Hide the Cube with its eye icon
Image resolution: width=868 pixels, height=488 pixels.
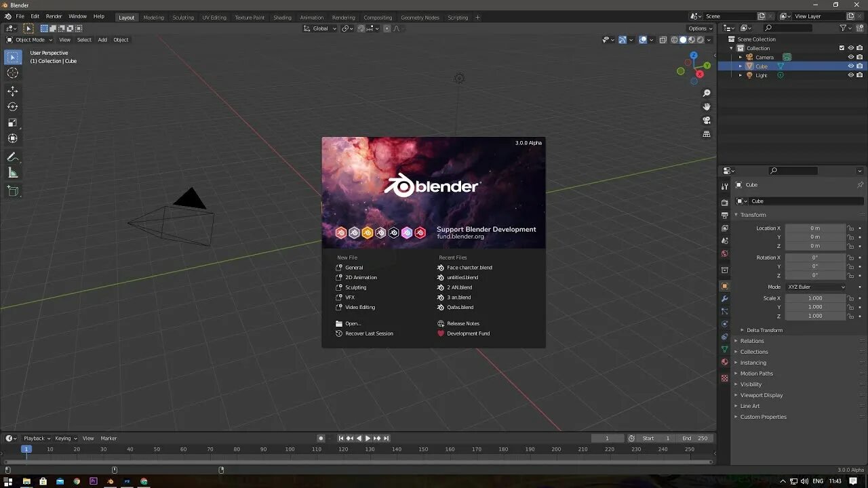tap(851, 66)
